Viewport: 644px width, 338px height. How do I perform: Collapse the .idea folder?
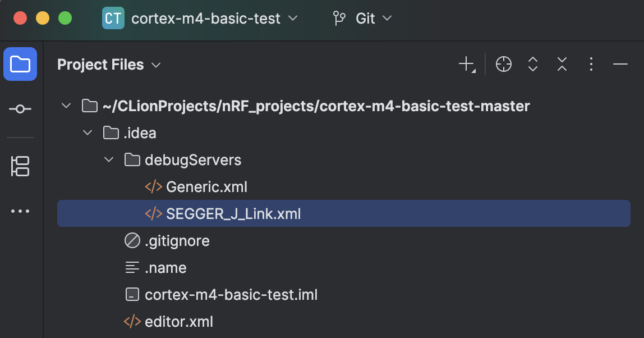(87, 133)
